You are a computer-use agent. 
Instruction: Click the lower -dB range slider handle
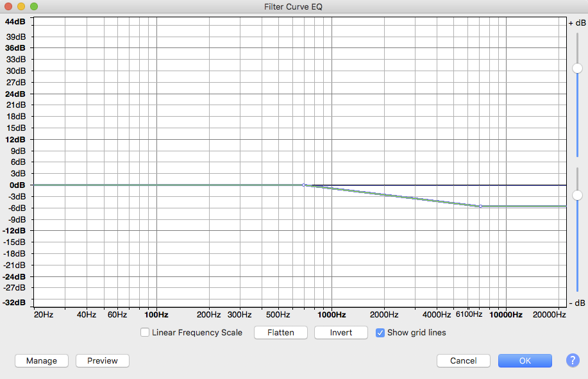[x=578, y=195]
